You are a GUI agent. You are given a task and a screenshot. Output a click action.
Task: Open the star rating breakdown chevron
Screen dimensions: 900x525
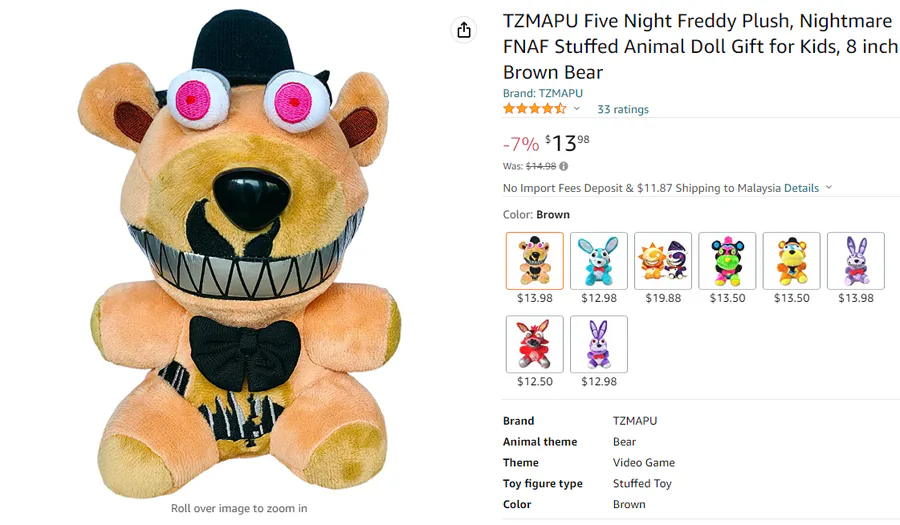coord(577,108)
